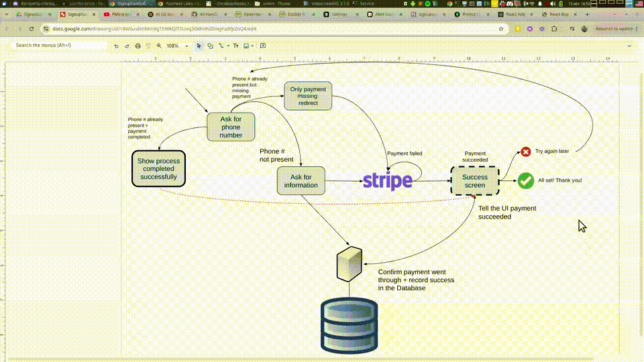Click the Zoom magnifier tool icon
The width and height of the screenshot is (644, 362).
(159, 46)
